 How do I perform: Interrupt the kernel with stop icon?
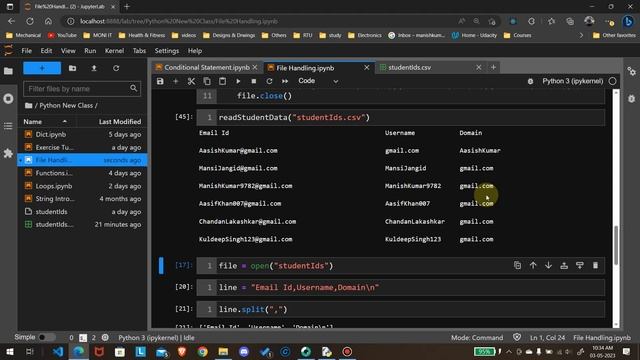pyautogui.click(x=253, y=81)
